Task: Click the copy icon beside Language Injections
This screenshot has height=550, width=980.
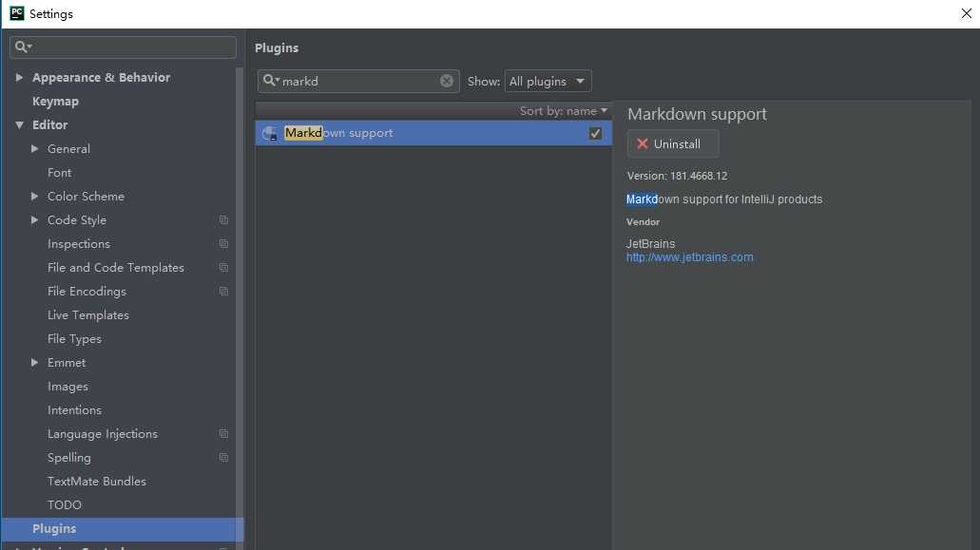Action: (223, 433)
